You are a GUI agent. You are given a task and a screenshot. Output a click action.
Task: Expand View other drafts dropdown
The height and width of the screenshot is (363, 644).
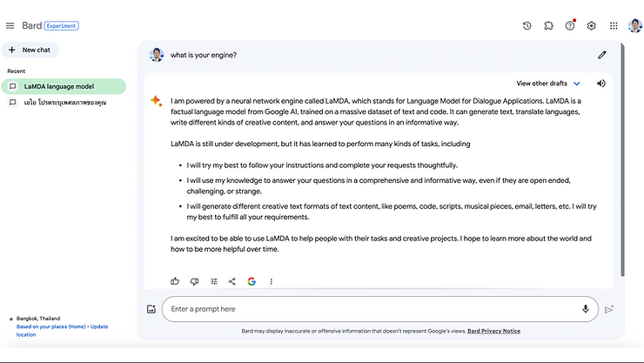548,84
